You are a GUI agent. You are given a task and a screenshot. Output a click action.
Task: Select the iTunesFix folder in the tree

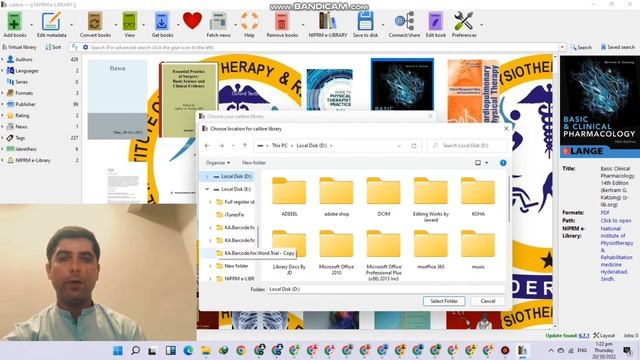pyautogui.click(x=234, y=215)
